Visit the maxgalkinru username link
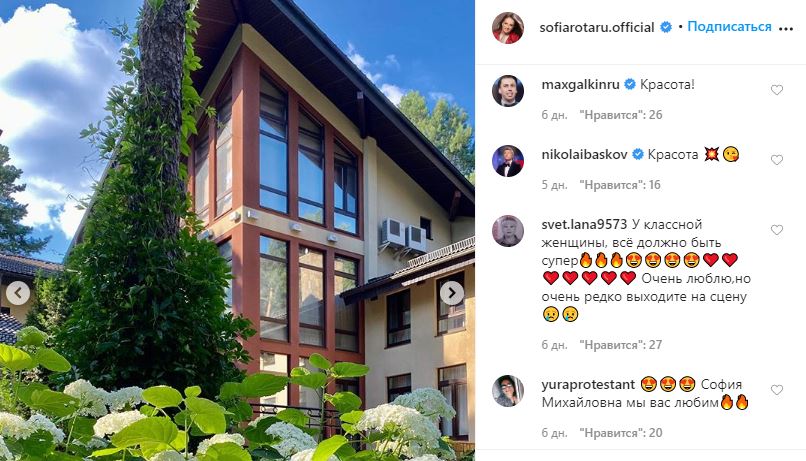 [580, 85]
